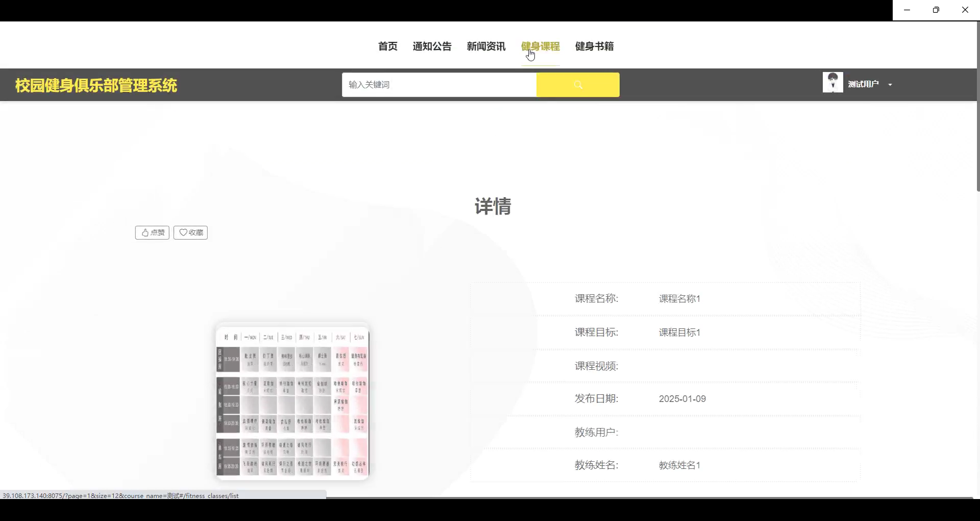Restore down the application window
Screen dimensions: 980x521
936,10
